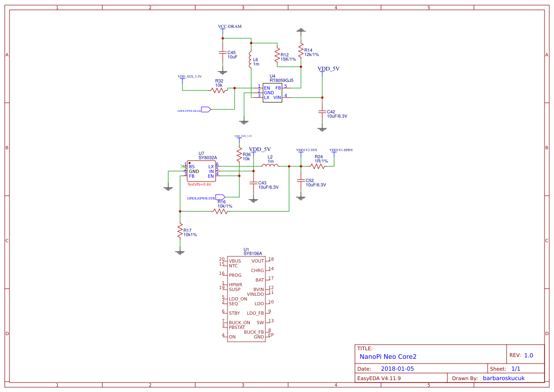The width and height of the screenshot is (554, 392).
Task: Click the R24 1R/1% resistor
Action: (318, 166)
